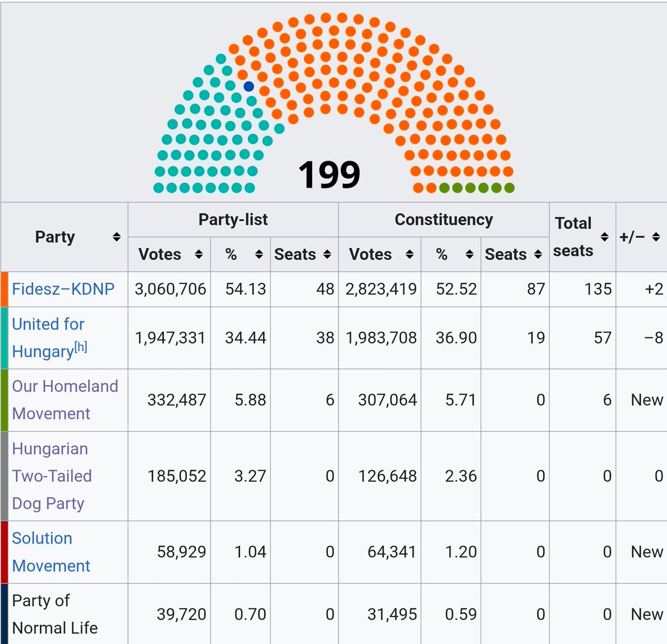
Task: Sort table by Party column arrows
Action: [117, 237]
